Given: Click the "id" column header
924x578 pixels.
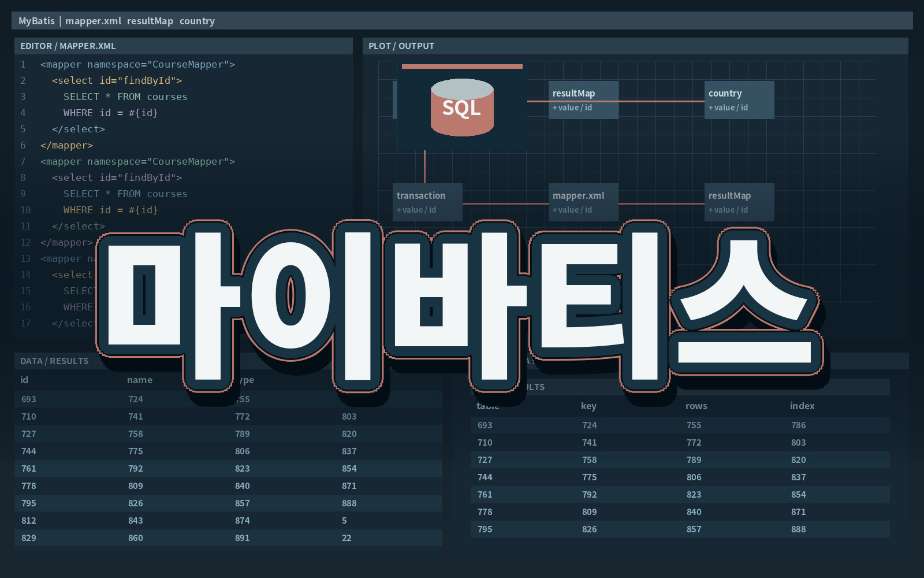Looking at the screenshot, I should click(x=24, y=380).
